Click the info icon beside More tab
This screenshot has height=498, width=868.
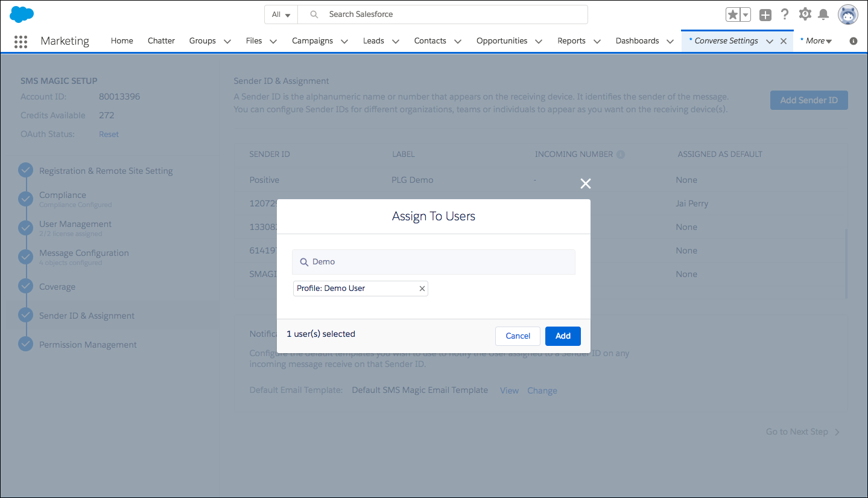854,41
